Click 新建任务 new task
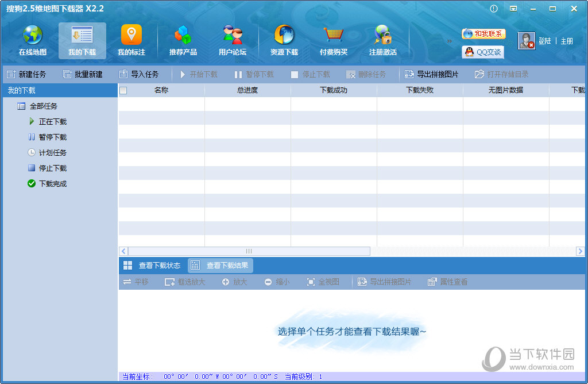 [26, 74]
